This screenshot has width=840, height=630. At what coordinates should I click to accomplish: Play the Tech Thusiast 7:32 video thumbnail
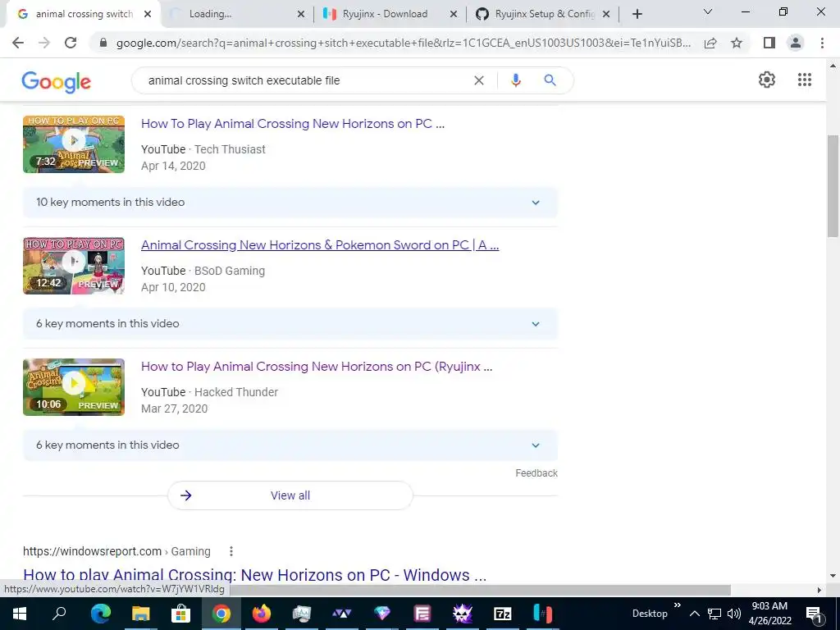coord(74,144)
